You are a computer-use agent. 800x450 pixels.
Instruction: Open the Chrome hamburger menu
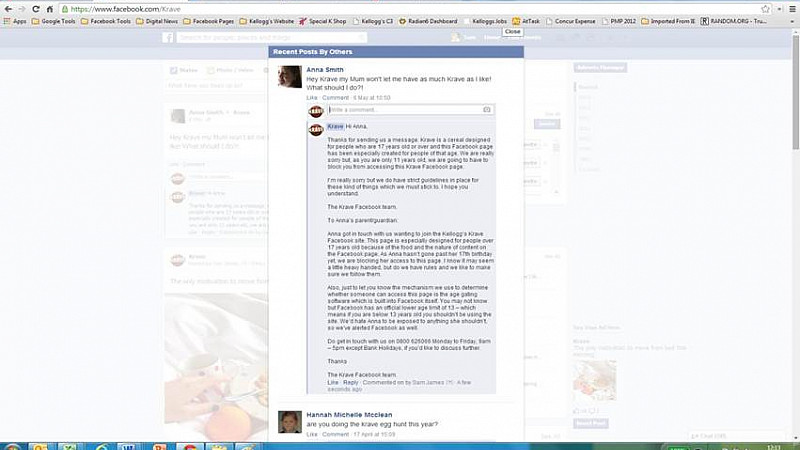coord(792,9)
